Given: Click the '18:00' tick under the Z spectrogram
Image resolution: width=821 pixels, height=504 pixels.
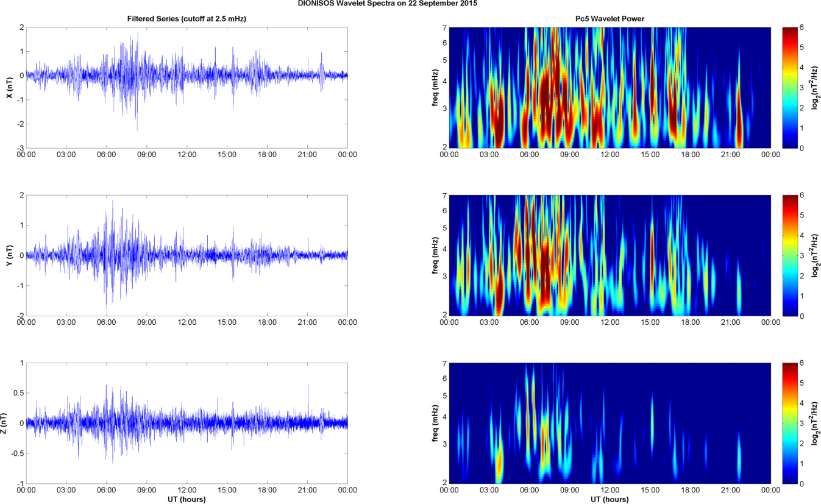Looking at the screenshot, I should (x=691, y=490).
